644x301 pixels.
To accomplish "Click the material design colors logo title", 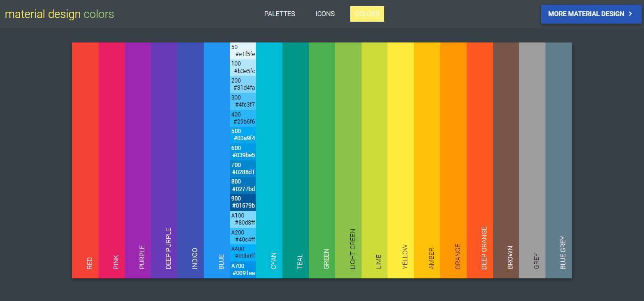I will 59,14.
